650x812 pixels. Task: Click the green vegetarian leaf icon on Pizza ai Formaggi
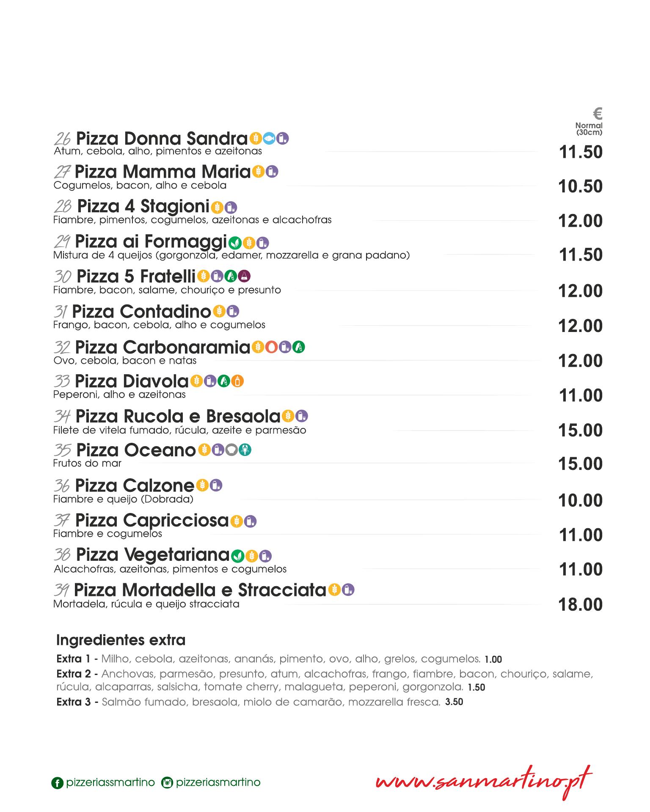click(x=235, y=243)
